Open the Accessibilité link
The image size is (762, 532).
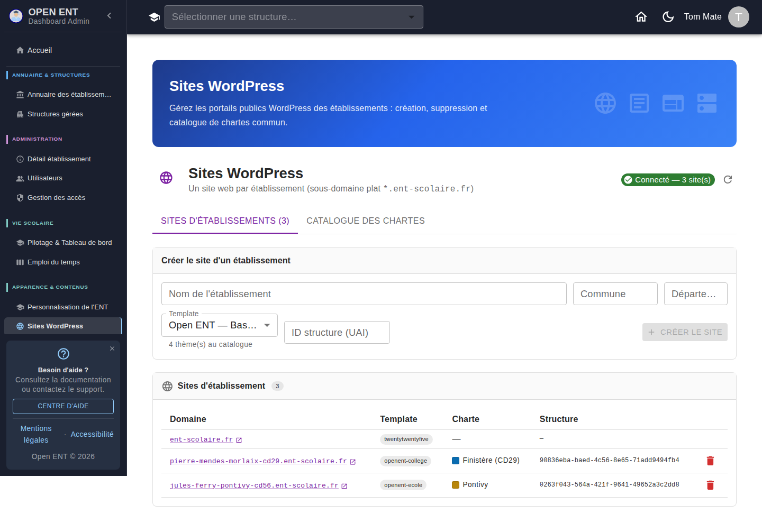tap(92, 434)
